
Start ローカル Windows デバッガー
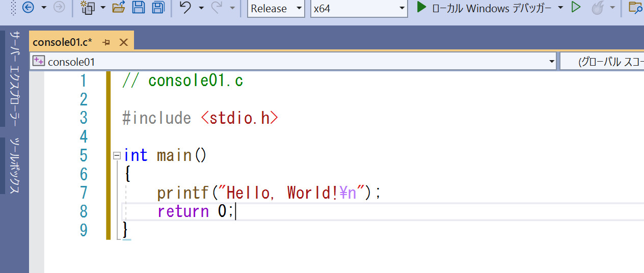click(484, 8)
